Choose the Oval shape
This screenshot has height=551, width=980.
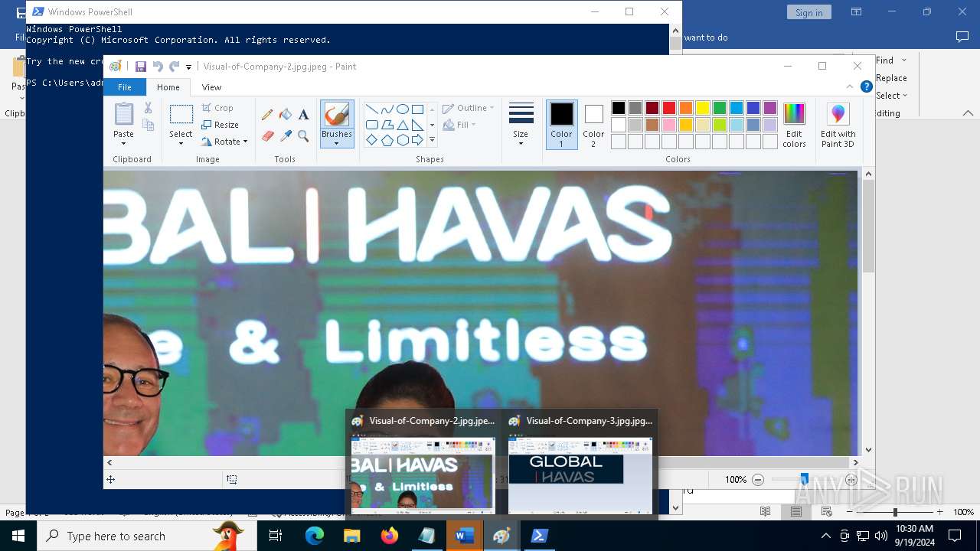point(402,109)
